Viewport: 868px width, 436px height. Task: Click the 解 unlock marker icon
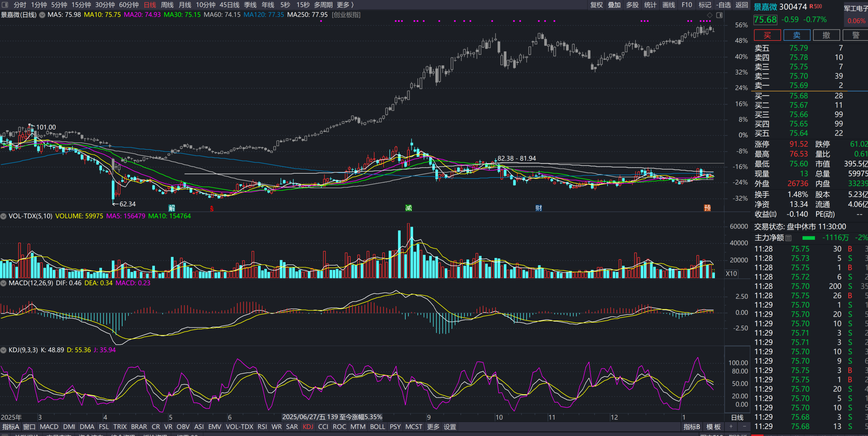coord(172,208)
